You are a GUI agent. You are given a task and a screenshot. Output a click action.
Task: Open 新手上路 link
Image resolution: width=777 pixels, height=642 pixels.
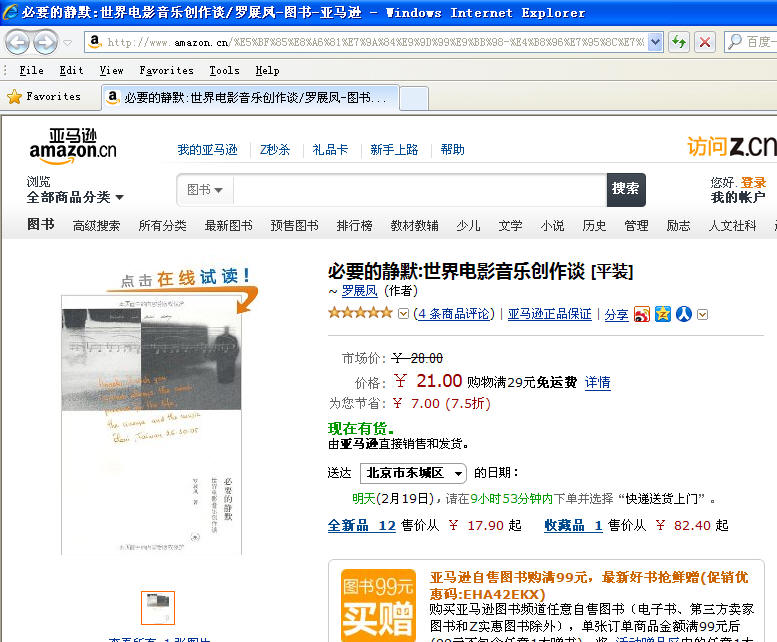point(394,150)
